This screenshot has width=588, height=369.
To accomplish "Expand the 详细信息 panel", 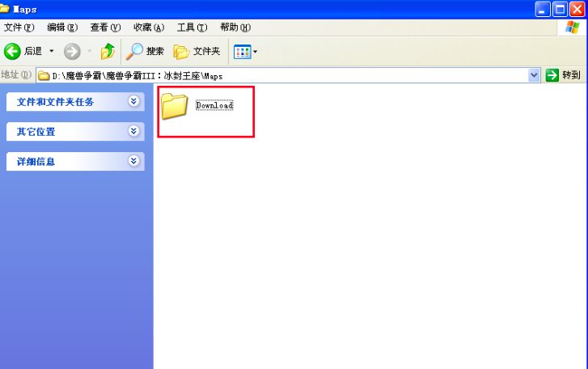I will (134, 161).
